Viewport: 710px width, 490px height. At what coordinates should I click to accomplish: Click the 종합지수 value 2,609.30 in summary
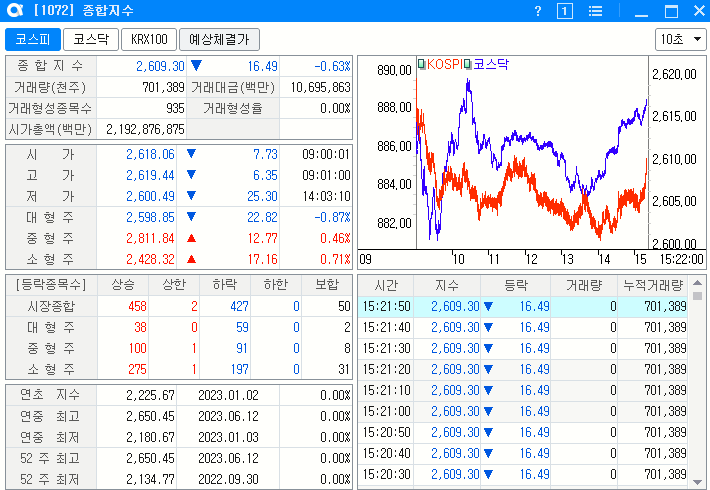pos(160,67)
